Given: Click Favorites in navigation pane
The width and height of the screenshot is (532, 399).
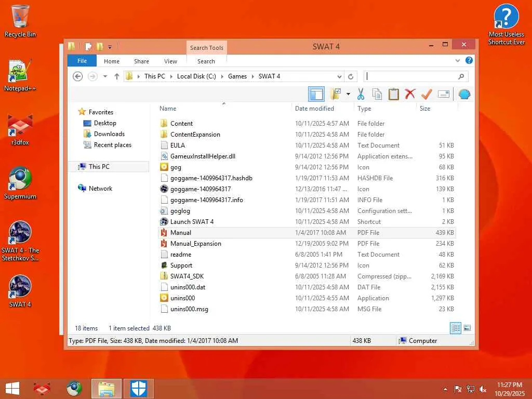Looking at the screenshot, I should coord(101,112).
